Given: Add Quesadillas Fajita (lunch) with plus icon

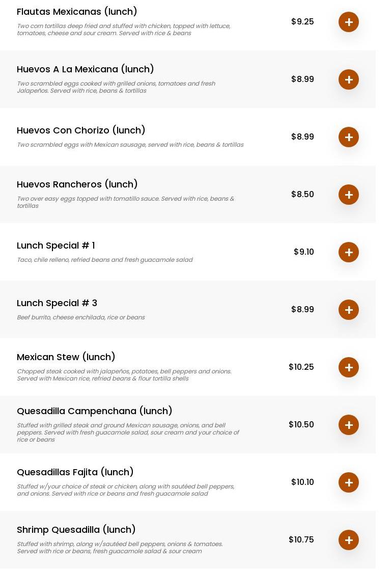Looking at the screenshot, I should coord(349,482).
